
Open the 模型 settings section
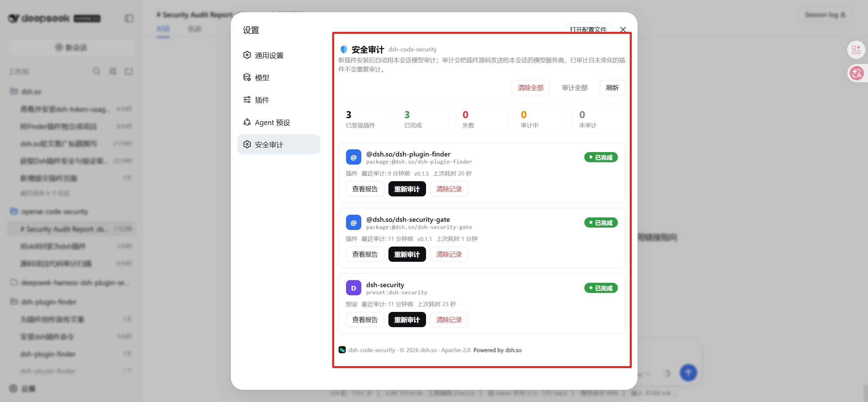click(278, 78)
